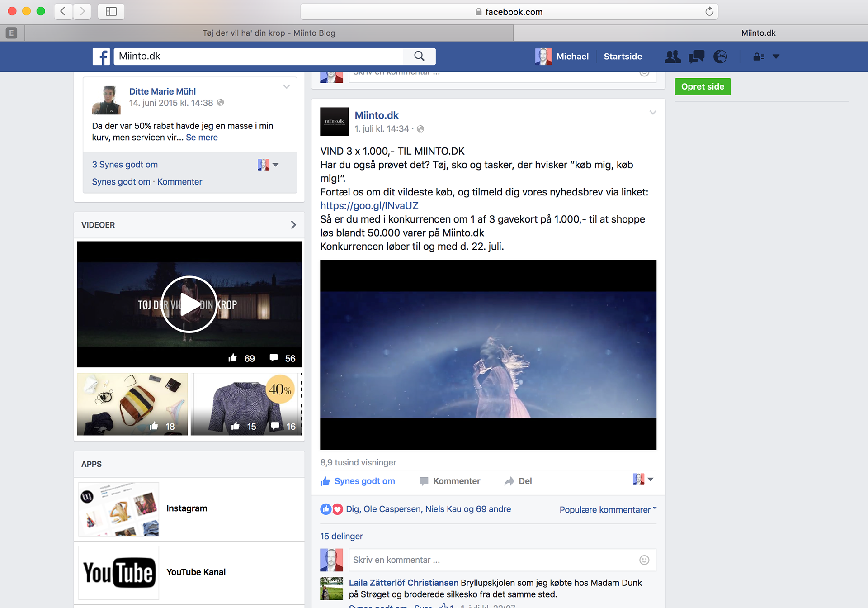Go to Startside in the header
The width and height of the screenshot is (868, 608).
point(623,57)
